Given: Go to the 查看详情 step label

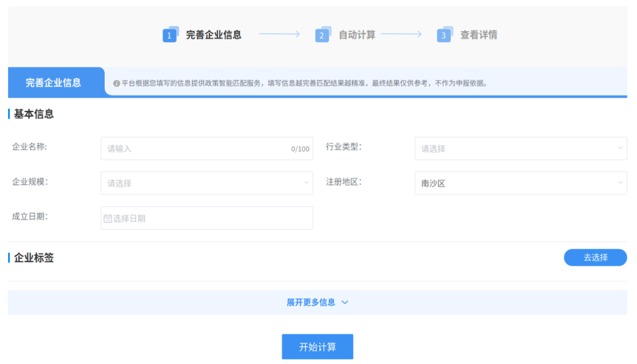Looking at the screenshot, I should (x=478, y=35).
